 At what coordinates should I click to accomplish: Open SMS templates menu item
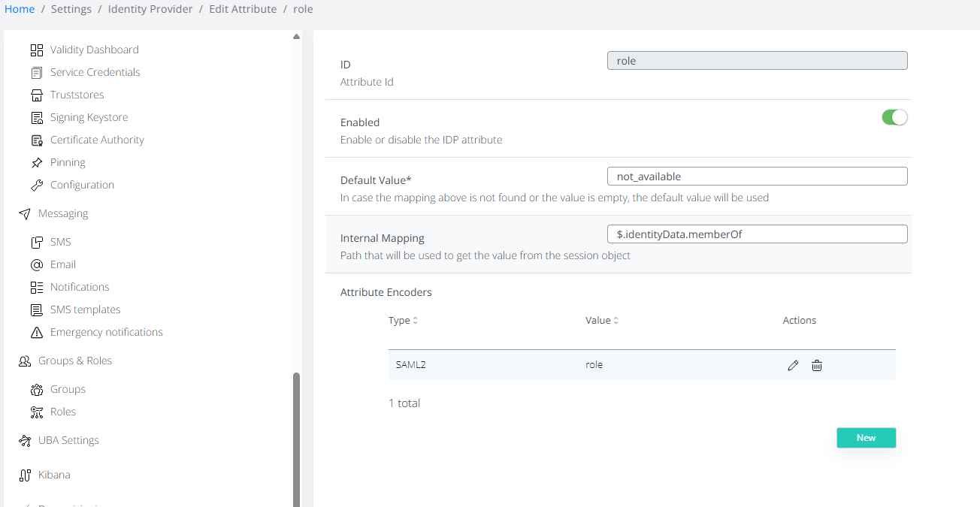coord(85,309)
